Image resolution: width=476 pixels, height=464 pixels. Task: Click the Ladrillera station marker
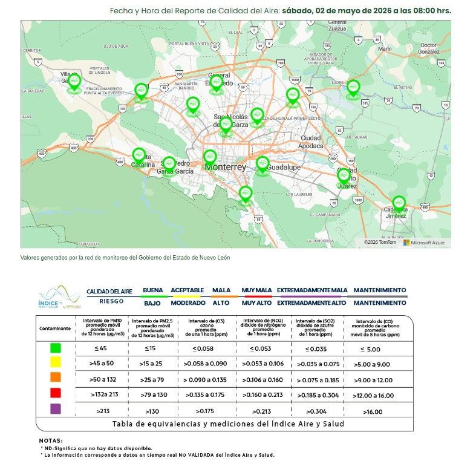click(353, 88)
